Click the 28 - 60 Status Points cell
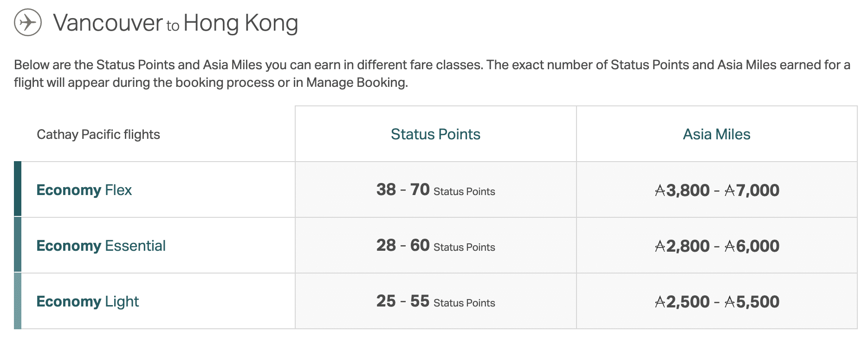Image resolution: width=868 pixels, height=339 pixels. [435, 246]
